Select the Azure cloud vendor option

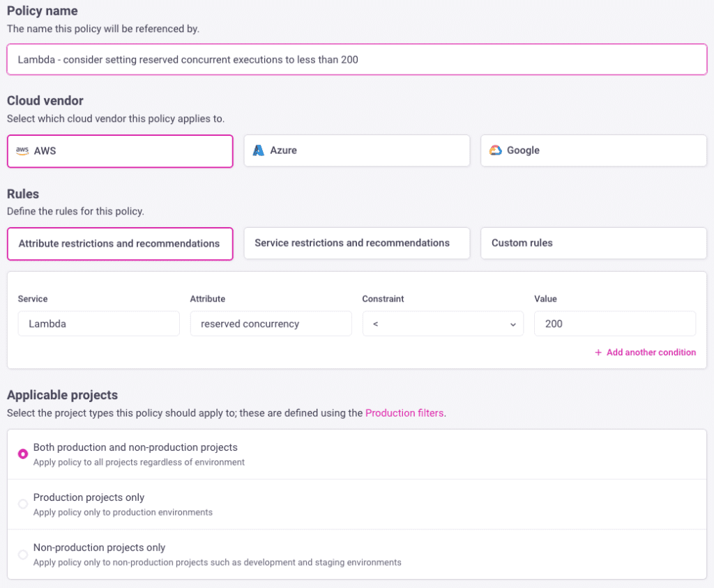pyautogui.click(x=356, y=150)
